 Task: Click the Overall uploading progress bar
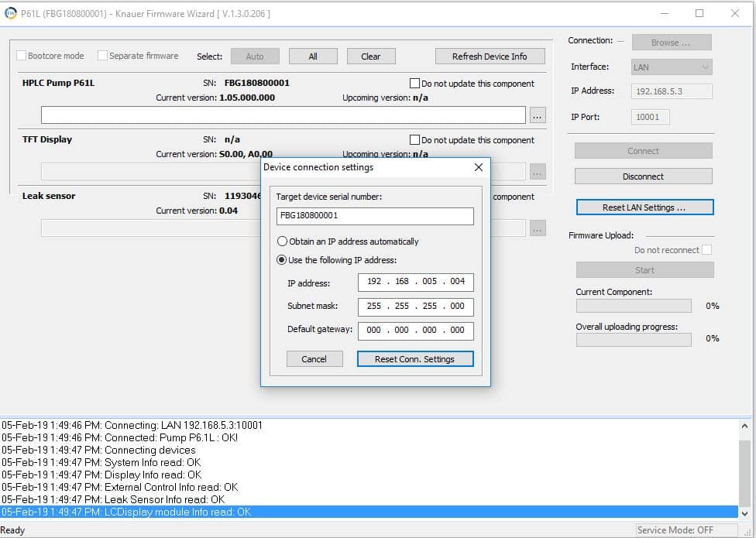pyautogui.click(x=634, y=340)
